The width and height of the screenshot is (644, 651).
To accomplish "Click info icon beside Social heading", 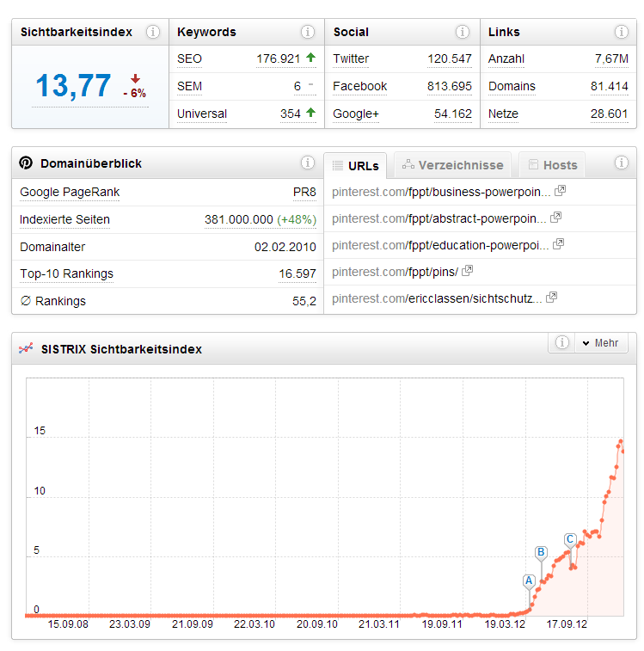I will click(463, 32).
